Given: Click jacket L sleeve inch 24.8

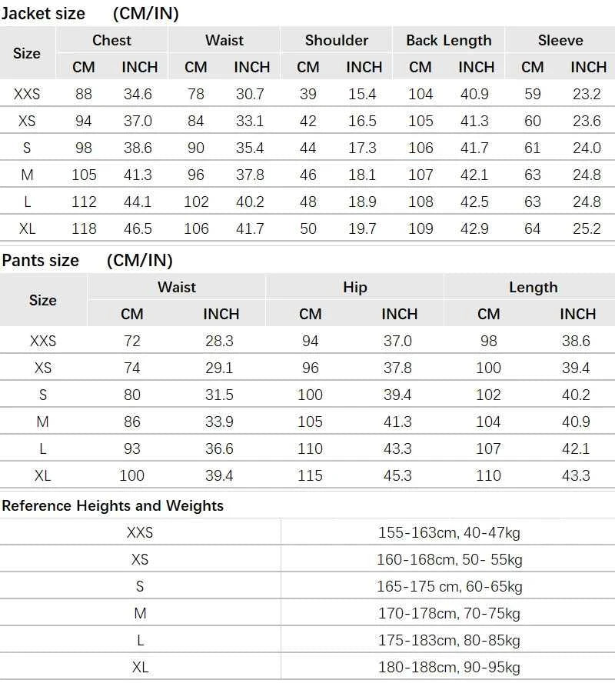Looking at the screenshot, I should 587,202.
